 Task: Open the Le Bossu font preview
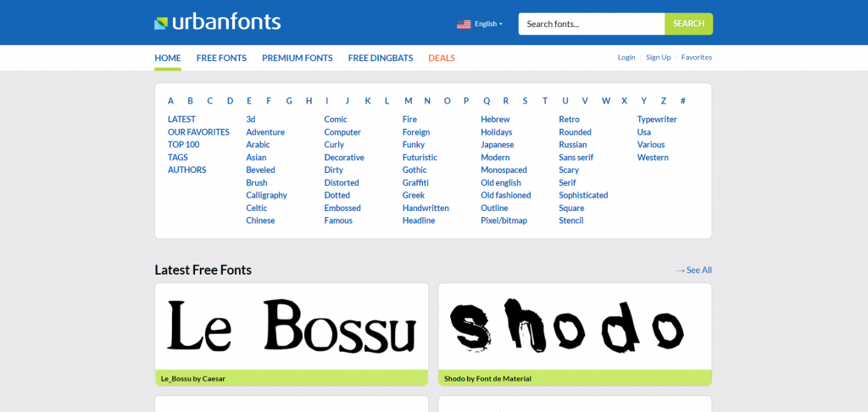(292, 326)
